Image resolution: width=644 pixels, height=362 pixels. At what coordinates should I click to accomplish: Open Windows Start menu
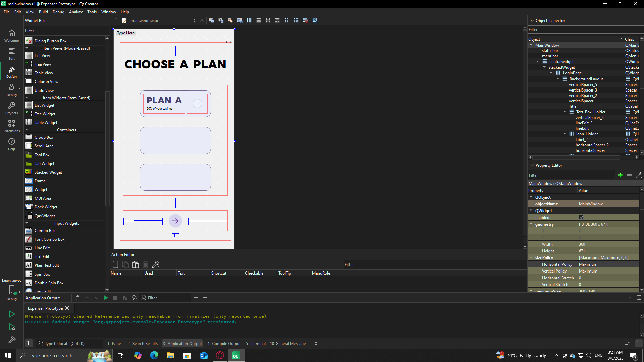pyautogui.click(x=8, y=355)
